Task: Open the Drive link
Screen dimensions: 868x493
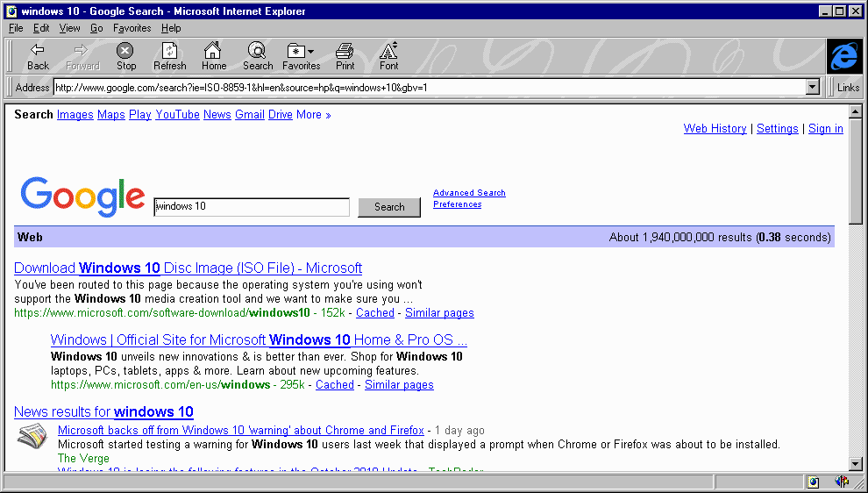Action: (280, 115)
